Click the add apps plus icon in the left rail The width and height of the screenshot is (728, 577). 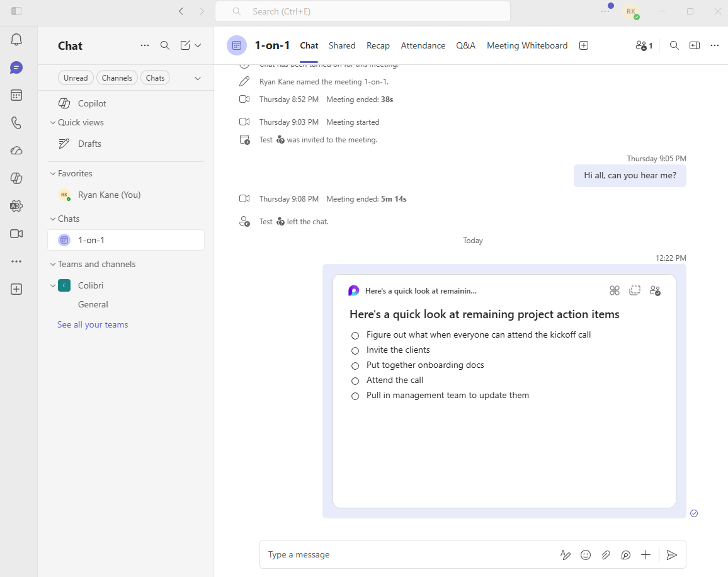click(16, 289)
